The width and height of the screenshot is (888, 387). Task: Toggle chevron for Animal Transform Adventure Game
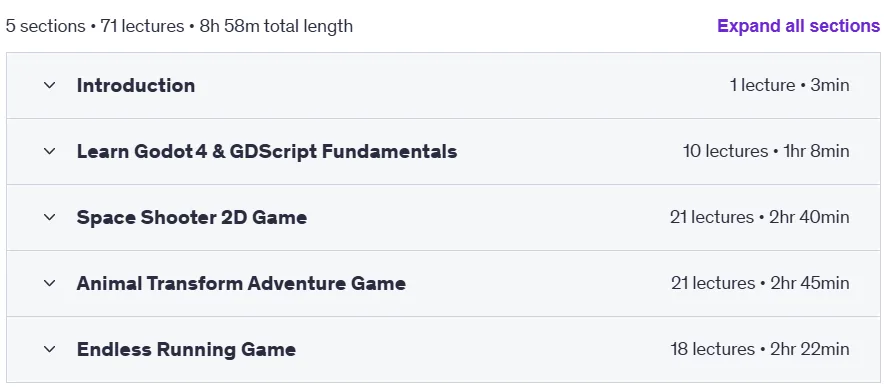point(50,283)
